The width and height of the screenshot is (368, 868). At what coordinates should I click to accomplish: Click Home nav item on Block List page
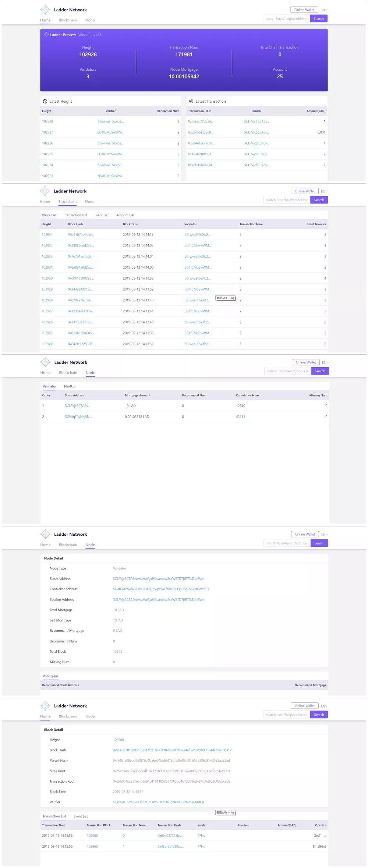tap(45, 202)
